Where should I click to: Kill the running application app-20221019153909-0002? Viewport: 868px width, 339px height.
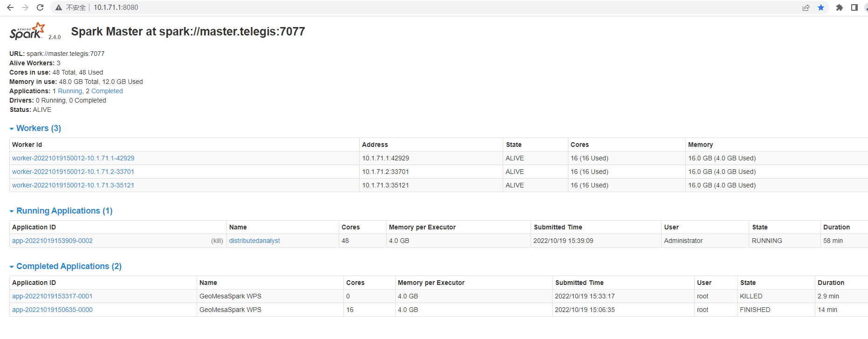217,241
